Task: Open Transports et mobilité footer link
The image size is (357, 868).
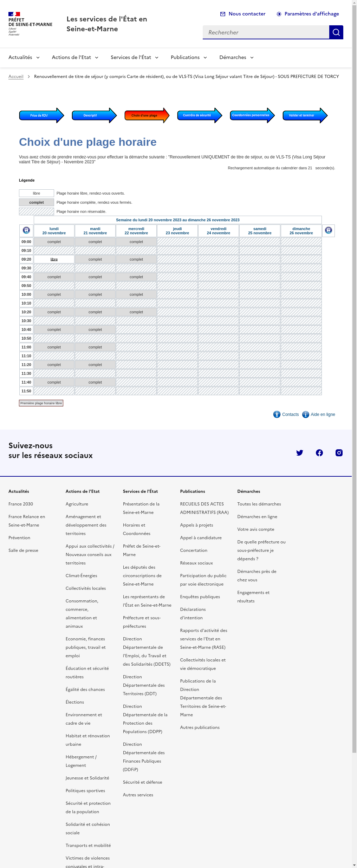Action: pos(88,846)
